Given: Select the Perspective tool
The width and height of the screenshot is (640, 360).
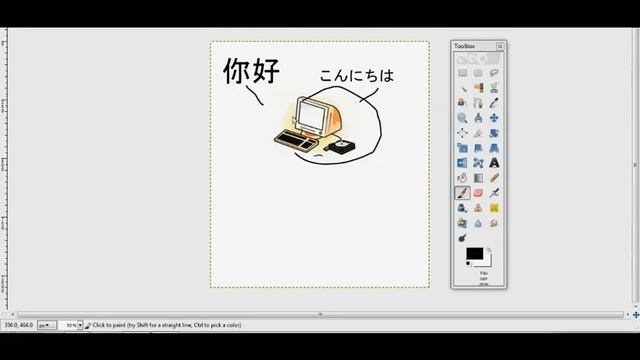Looking at the screenshot, I should pos(494,148).
